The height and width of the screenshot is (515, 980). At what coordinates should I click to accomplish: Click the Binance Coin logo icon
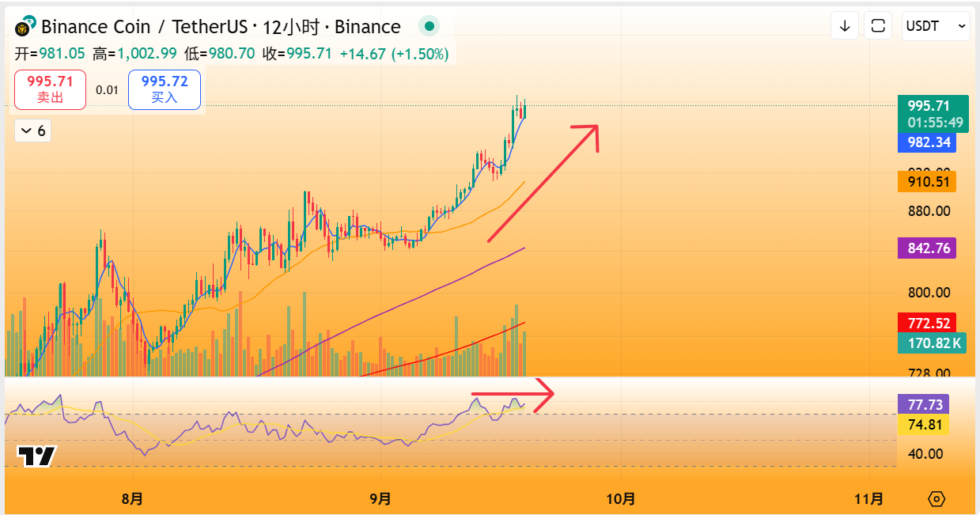pos(25,26)
